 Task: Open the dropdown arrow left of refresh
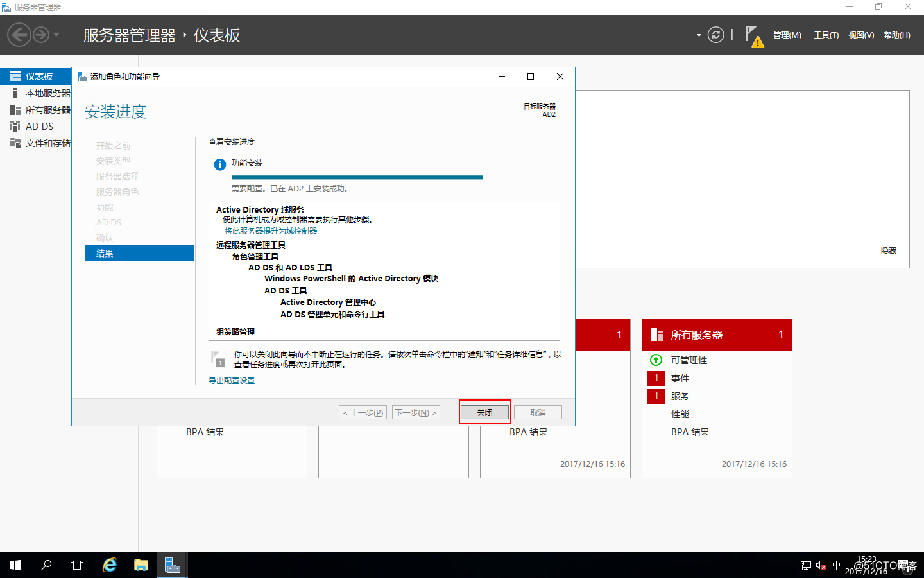point(699,35)
